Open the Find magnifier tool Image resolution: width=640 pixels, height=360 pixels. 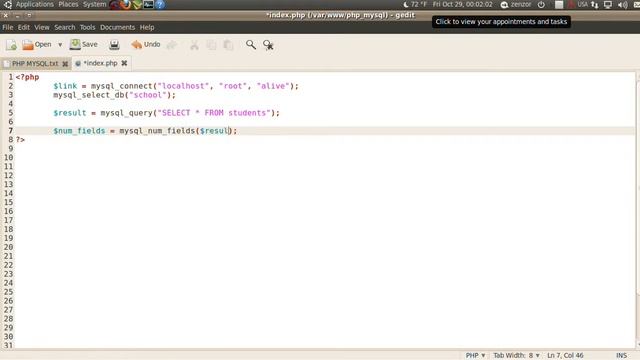(251, 45)
